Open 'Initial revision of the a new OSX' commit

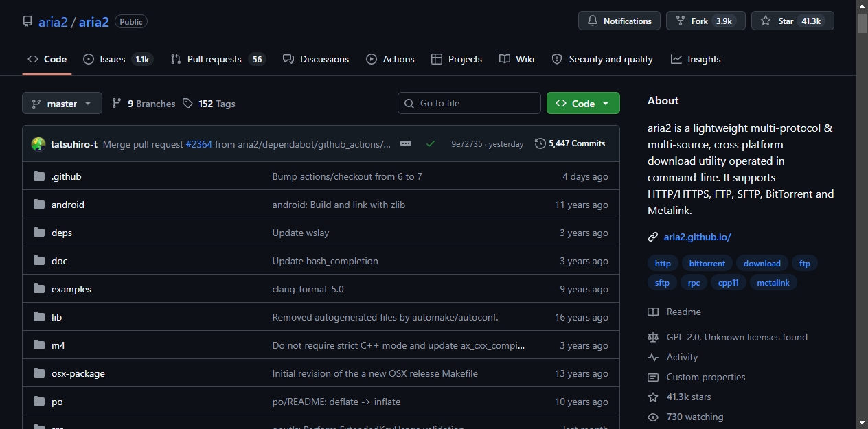point(375,373)
